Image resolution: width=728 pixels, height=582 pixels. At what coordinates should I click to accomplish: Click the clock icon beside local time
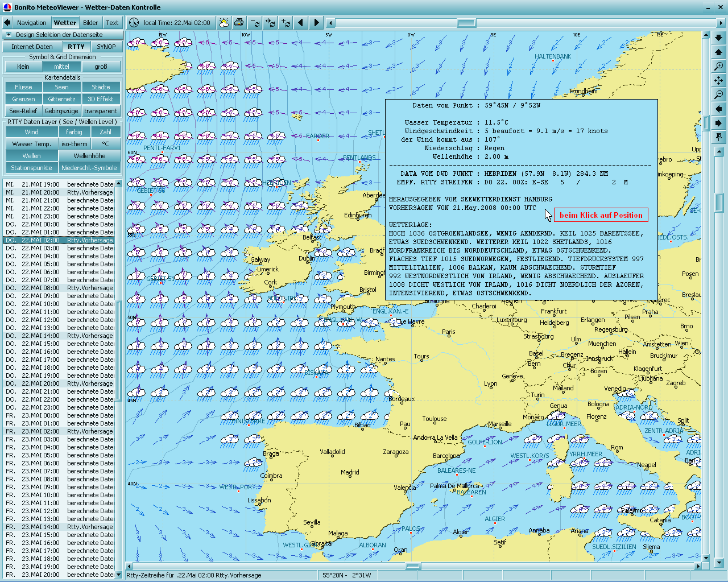[x=134, y=23]
